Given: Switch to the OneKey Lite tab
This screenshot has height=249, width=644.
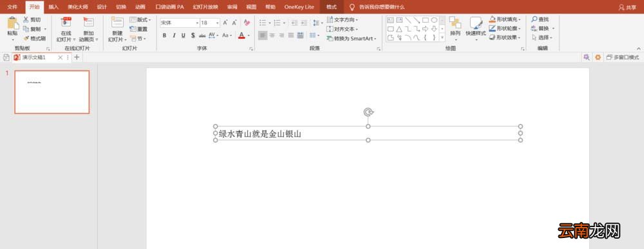Looking at the screenshot, I should (x=299, y=7).
